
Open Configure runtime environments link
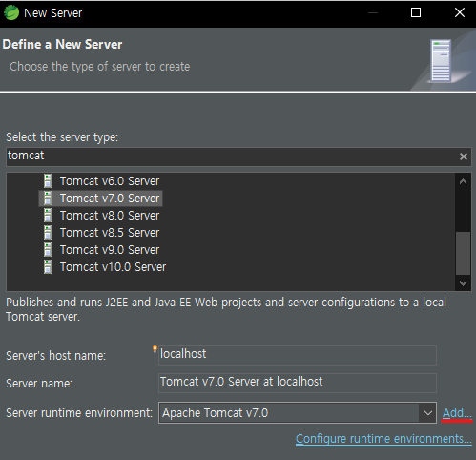[x=383, y=439]
